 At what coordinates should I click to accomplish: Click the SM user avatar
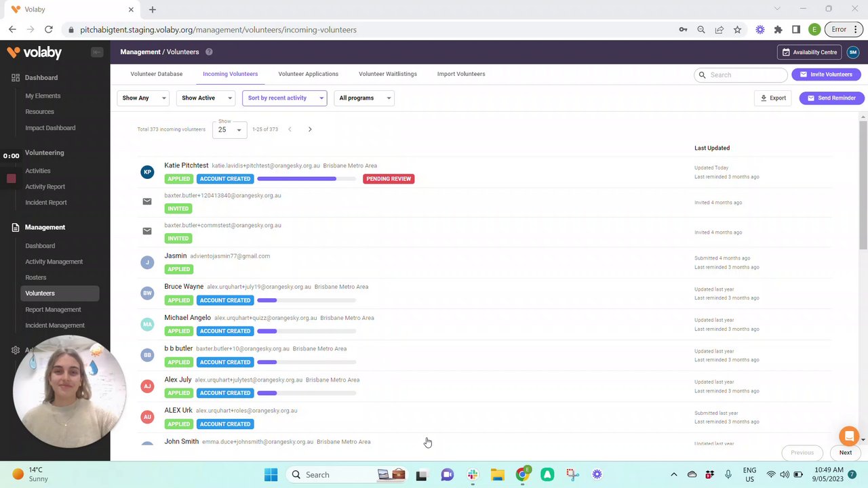coord(853,52)
